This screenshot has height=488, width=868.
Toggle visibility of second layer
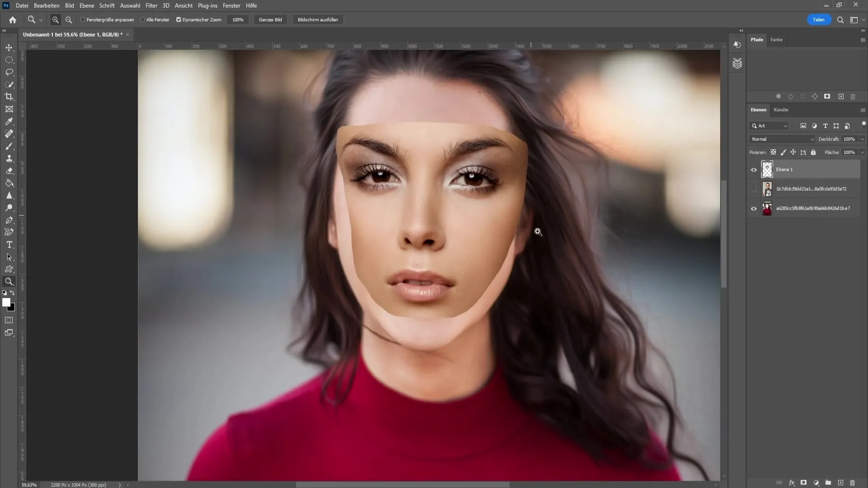[754, 189]
